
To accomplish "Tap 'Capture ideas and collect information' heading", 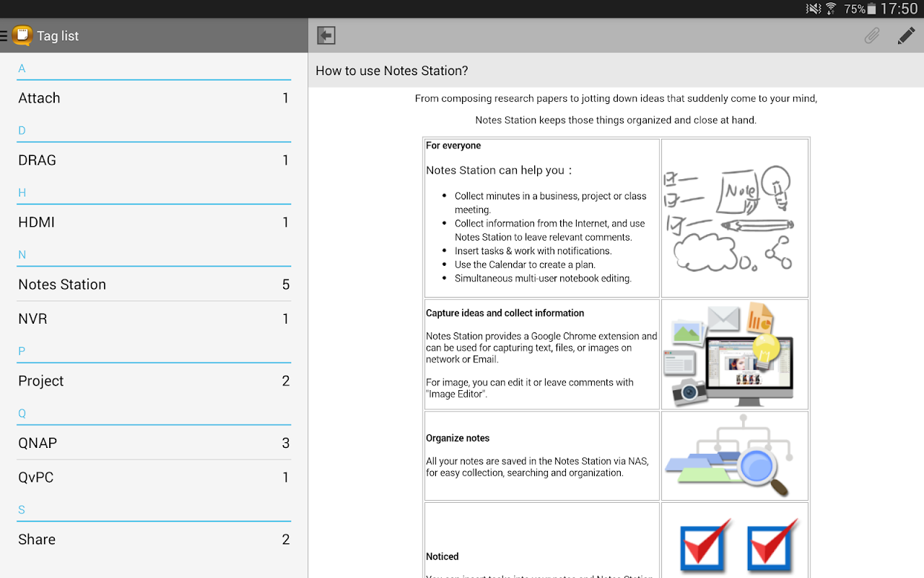I will coord(505,314).
